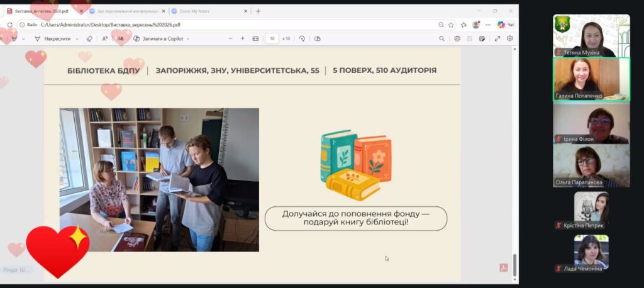The height and width of the screenshot is (288, 644).
Task: Click the zoom in plus button
Action: pyautogui.click(x=243, y=38)
